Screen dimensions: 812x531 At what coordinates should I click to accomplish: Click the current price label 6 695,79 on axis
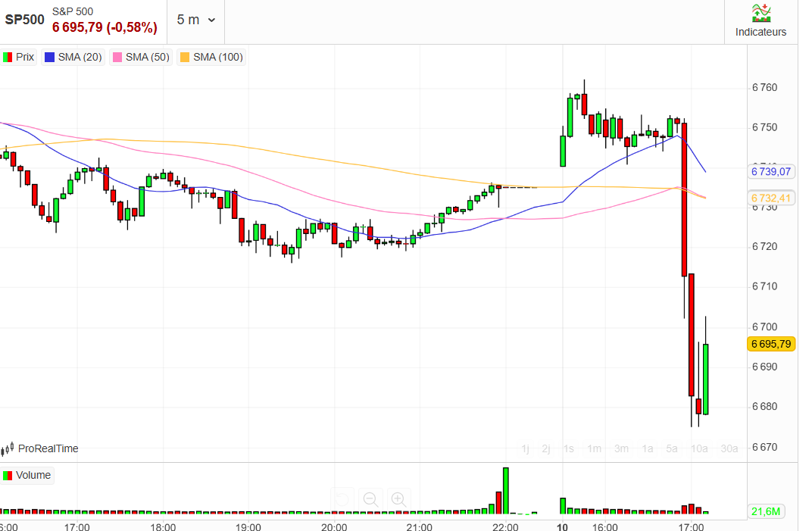point(770,345)
